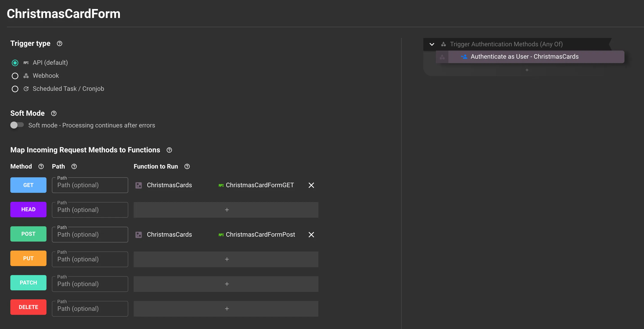Click help icon next to Trigger type
The image size is (644, 329).
[x=60, y=44]
